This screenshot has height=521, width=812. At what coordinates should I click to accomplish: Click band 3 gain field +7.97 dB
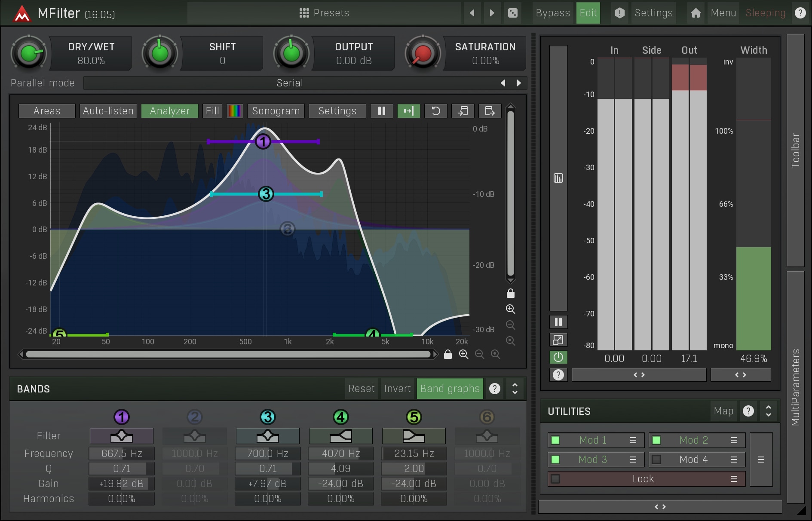(268, 484)
